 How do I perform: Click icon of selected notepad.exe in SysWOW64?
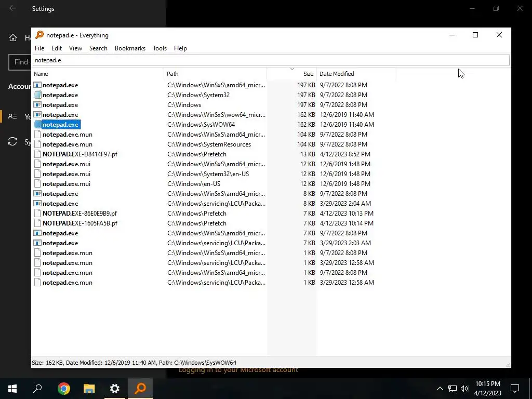37,125
